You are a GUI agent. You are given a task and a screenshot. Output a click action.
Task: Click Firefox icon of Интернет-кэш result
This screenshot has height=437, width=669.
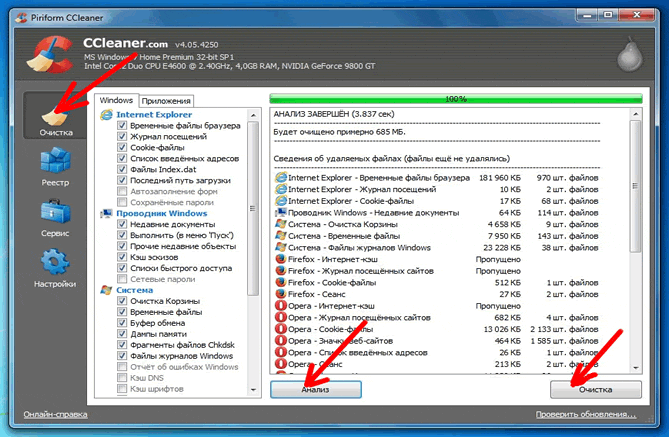pos(281,259)
